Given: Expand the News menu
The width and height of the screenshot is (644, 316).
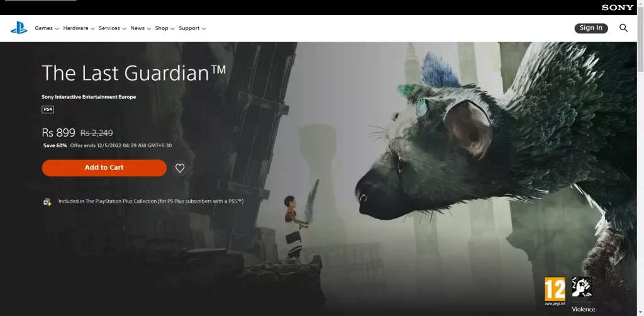Looking at the screenshot, I should 140,28.
